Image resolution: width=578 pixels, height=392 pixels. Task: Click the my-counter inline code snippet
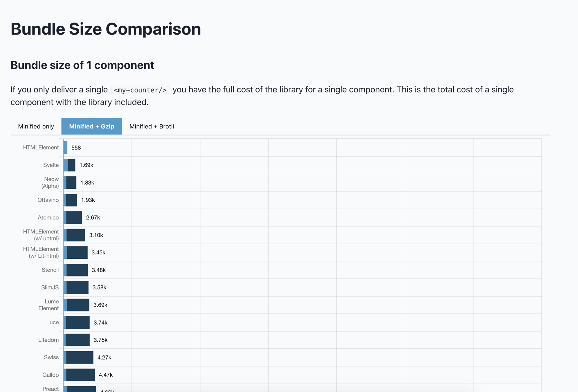pyautogui.click(x=140, y=90)
